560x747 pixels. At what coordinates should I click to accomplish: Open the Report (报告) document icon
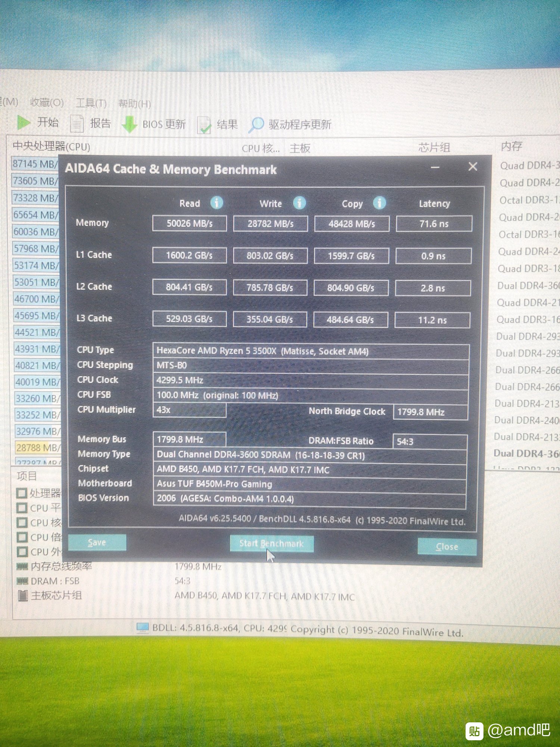(77, 124)
